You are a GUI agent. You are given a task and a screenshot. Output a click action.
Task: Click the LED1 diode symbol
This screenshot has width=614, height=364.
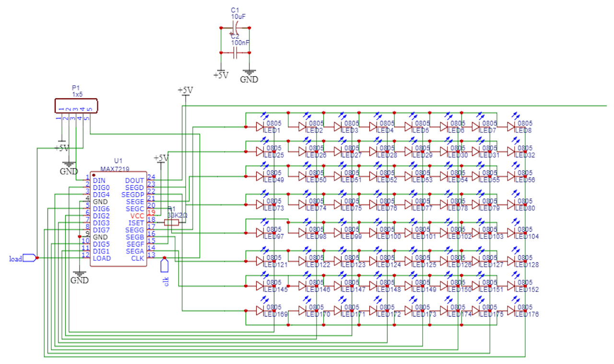pyautogui.click(x=260, y=127)
